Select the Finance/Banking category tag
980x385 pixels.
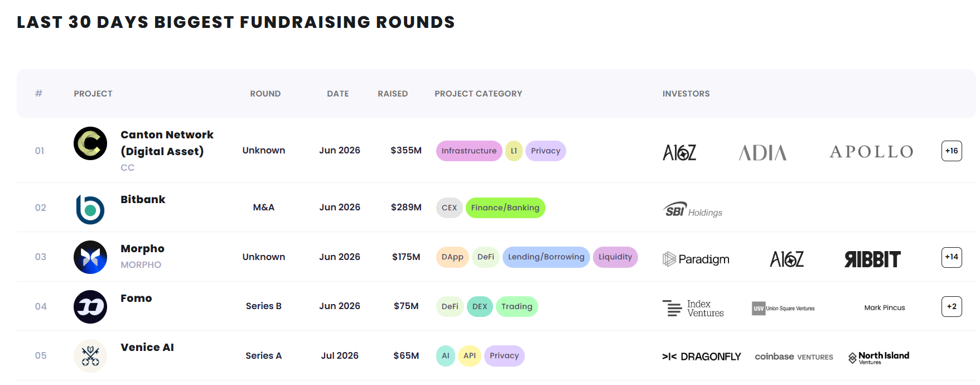coord(505,208)
